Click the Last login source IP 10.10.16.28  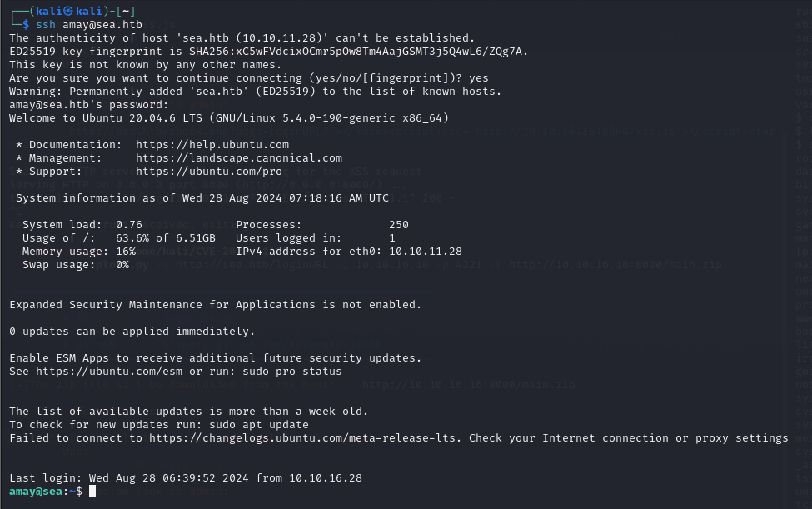[325, 478]
